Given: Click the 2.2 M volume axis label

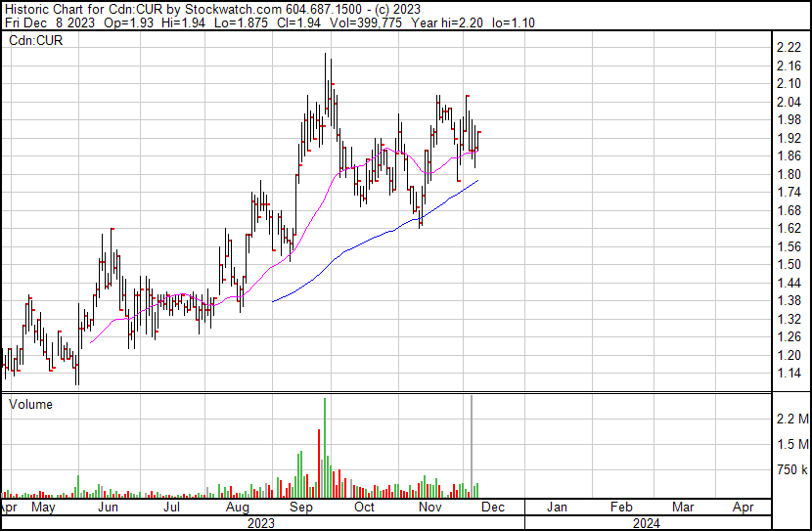Looking at the screenshot, I should pos(790,420).
